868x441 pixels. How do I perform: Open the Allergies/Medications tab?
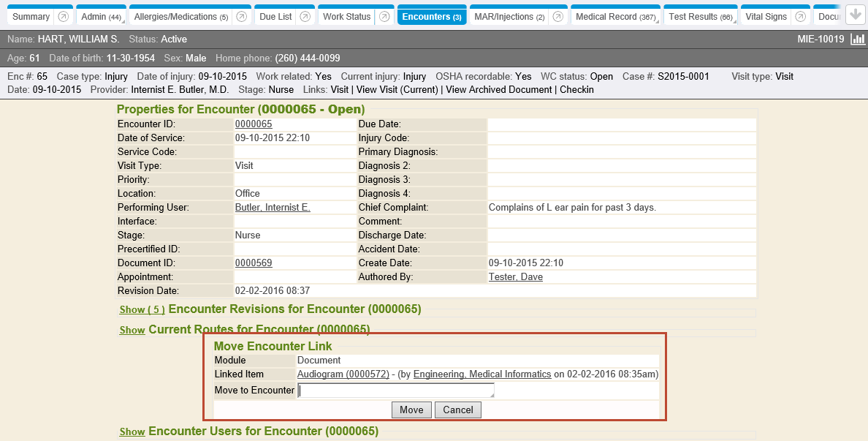(181, 17)
